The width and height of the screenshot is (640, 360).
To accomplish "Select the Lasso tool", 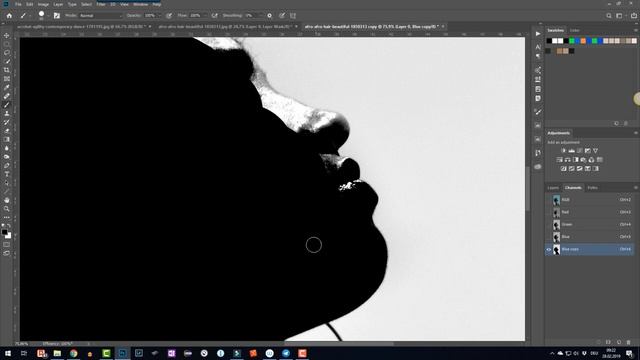I will 7,53.
